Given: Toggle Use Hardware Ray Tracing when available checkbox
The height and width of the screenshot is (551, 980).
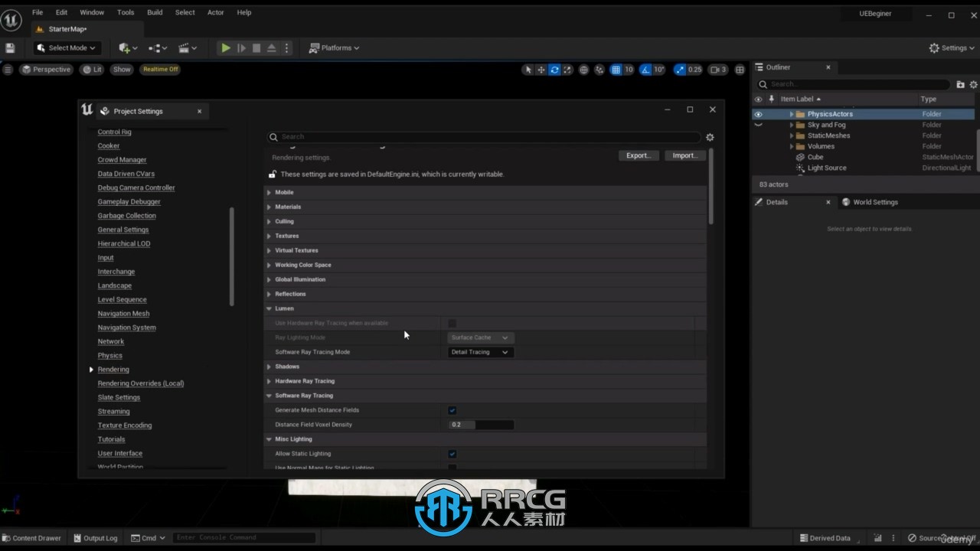Looking at the screenshot, I should click(452, 323).
